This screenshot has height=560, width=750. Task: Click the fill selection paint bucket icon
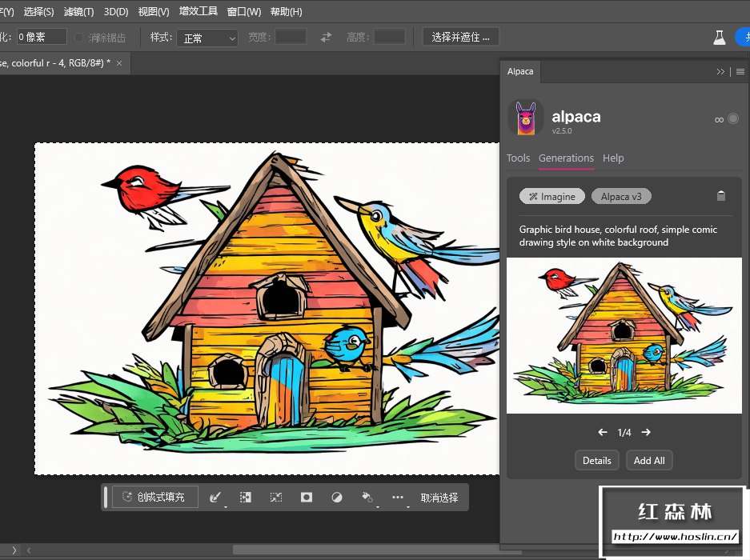coord(367,497)
